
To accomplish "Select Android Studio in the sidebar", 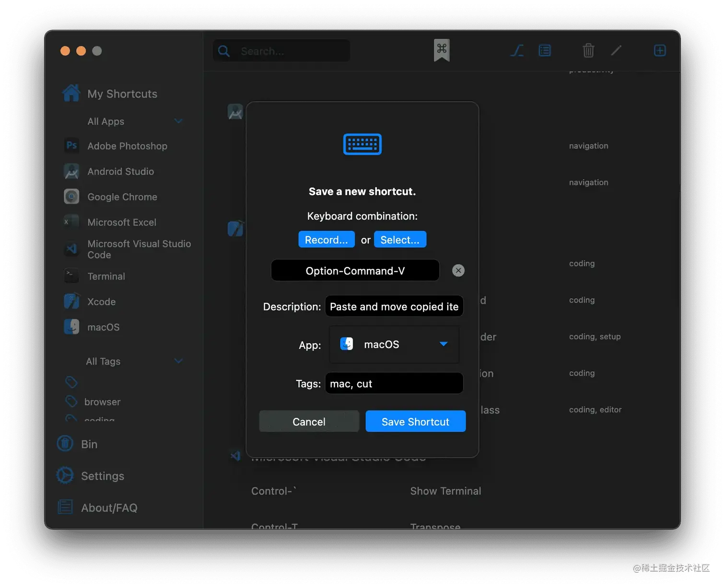I will pyautogui.click(x=109, y=171).
